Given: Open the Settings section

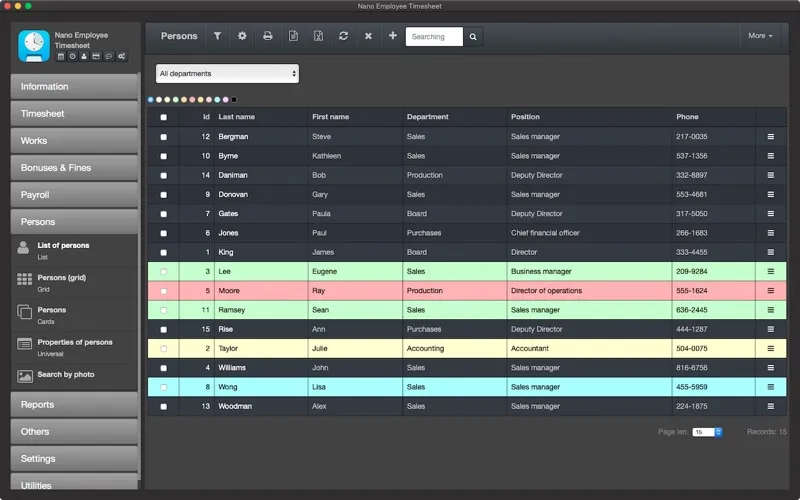Looking at the screenshot, I should point(74,459).
